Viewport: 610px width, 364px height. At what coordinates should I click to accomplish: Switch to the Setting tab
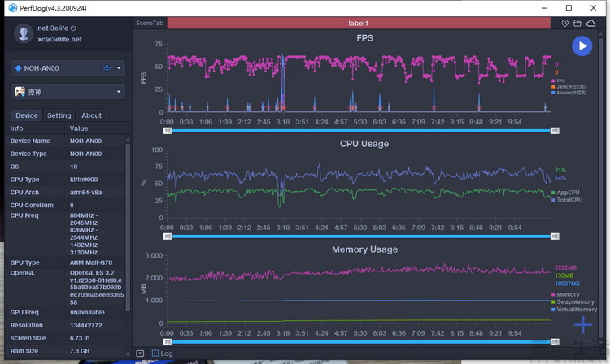59,115
